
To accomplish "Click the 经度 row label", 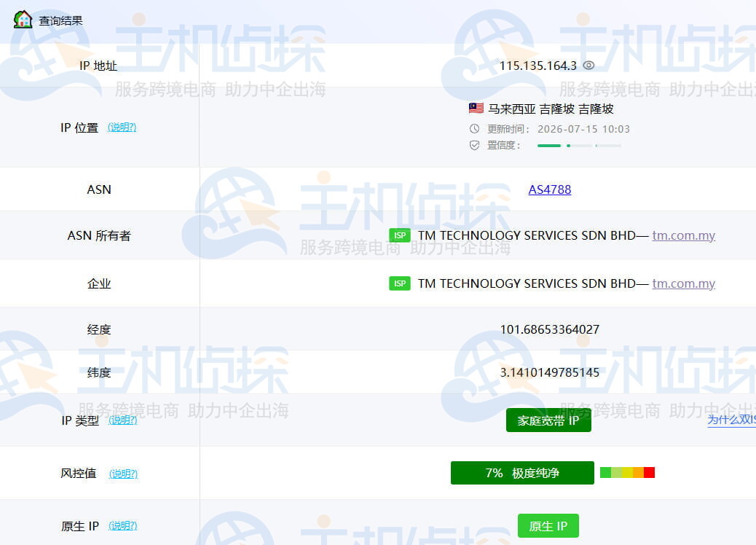I will pos(99,329).
